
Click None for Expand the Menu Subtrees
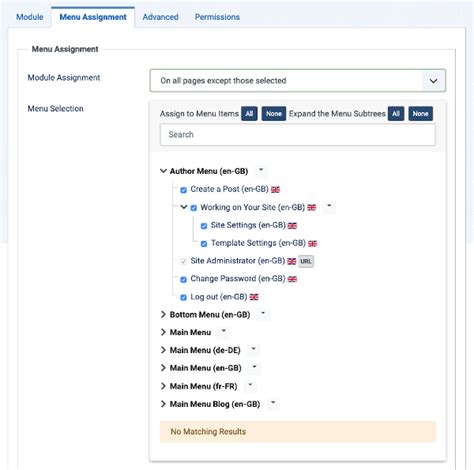pos(420,114)
